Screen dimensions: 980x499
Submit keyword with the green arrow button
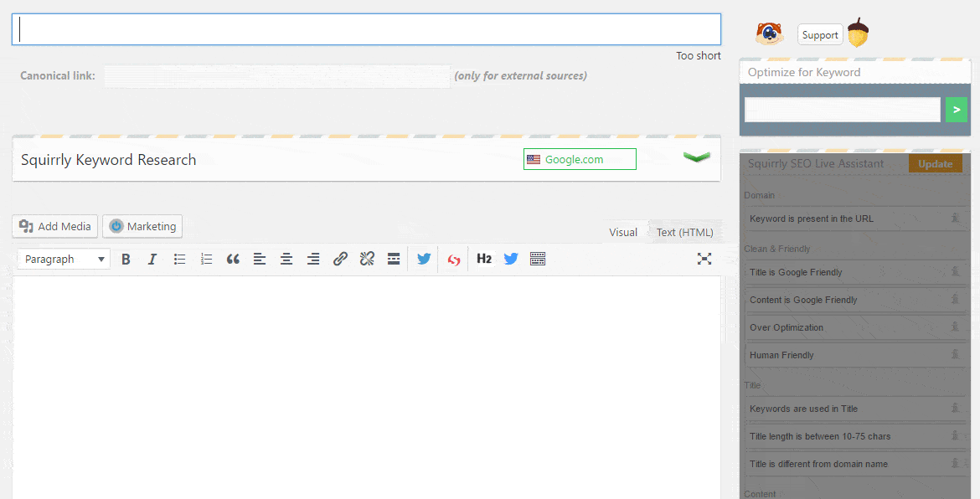(x=957, y=110)
